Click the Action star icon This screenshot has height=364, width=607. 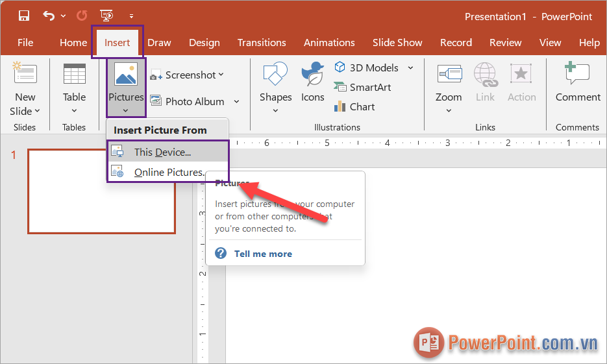click(x=521, y=73)
